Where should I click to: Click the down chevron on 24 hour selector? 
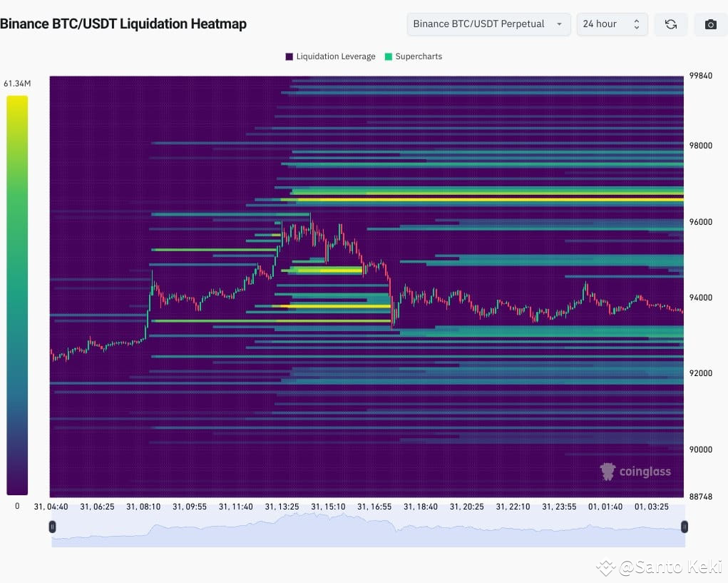point(637,27)
